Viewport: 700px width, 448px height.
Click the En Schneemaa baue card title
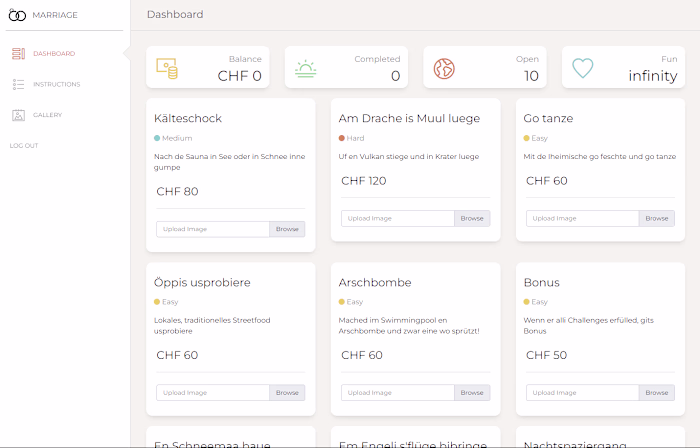click(212, 444)
